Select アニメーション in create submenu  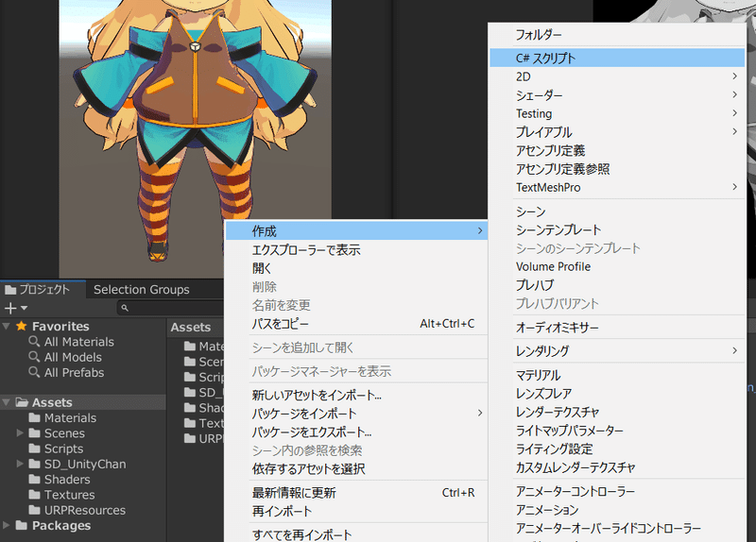pos(617,510)
